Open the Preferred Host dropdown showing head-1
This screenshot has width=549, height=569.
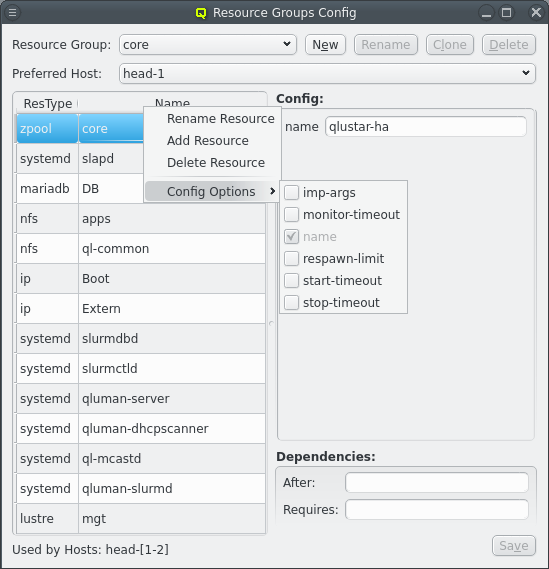[x=327, y=74]
